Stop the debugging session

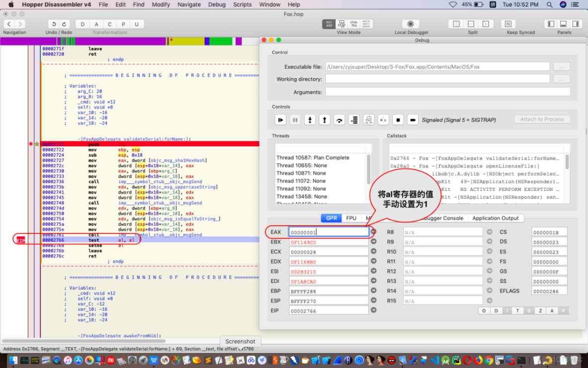398,119
